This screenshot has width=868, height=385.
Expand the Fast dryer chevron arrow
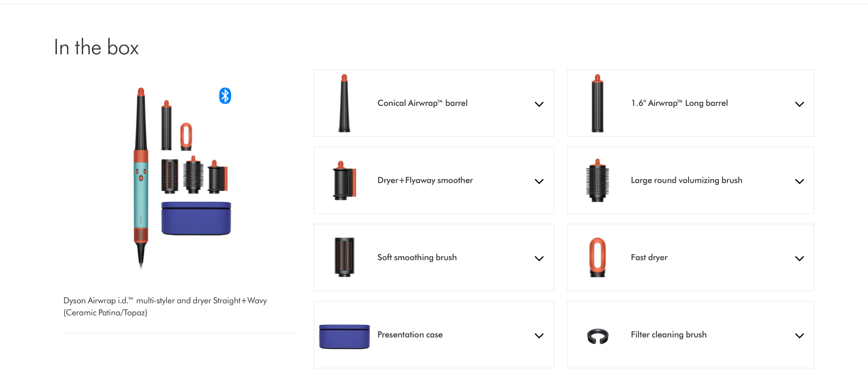point(799,259)
